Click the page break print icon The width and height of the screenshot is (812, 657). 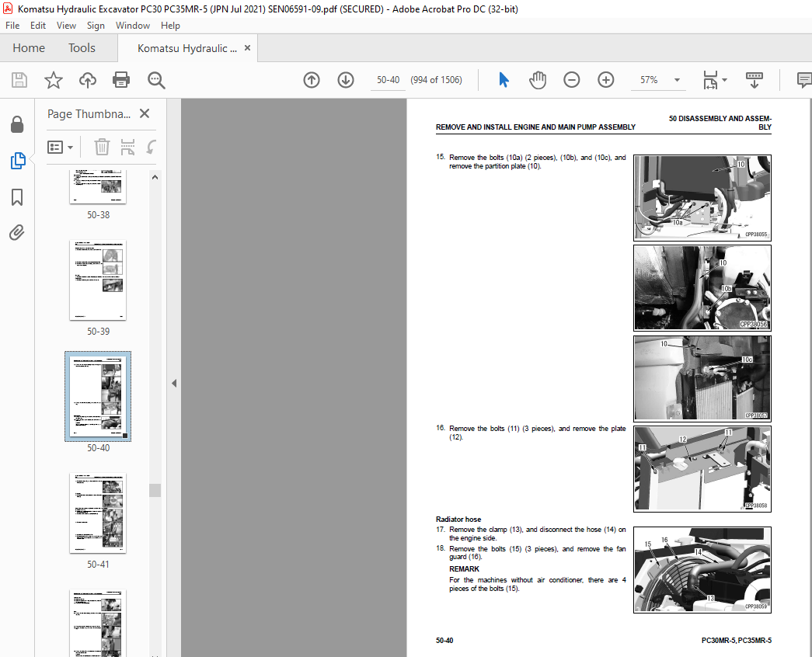pyautogui.click(x=127, y=147)
